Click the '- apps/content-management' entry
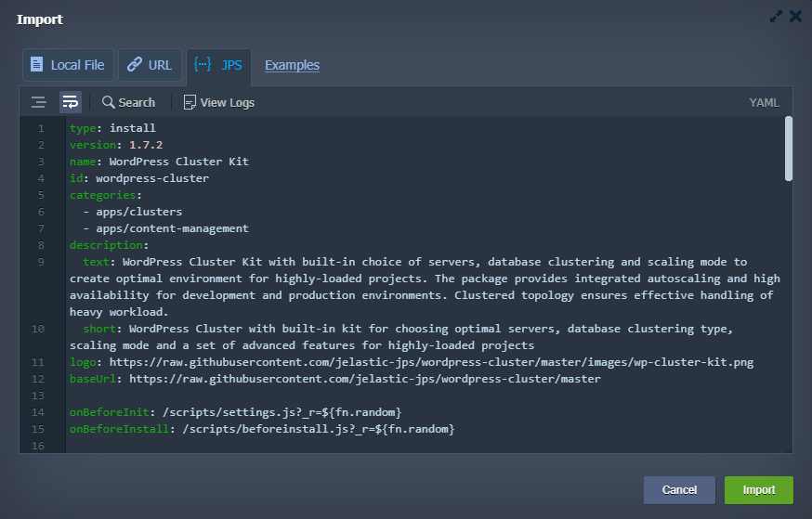 pos(165,228)
